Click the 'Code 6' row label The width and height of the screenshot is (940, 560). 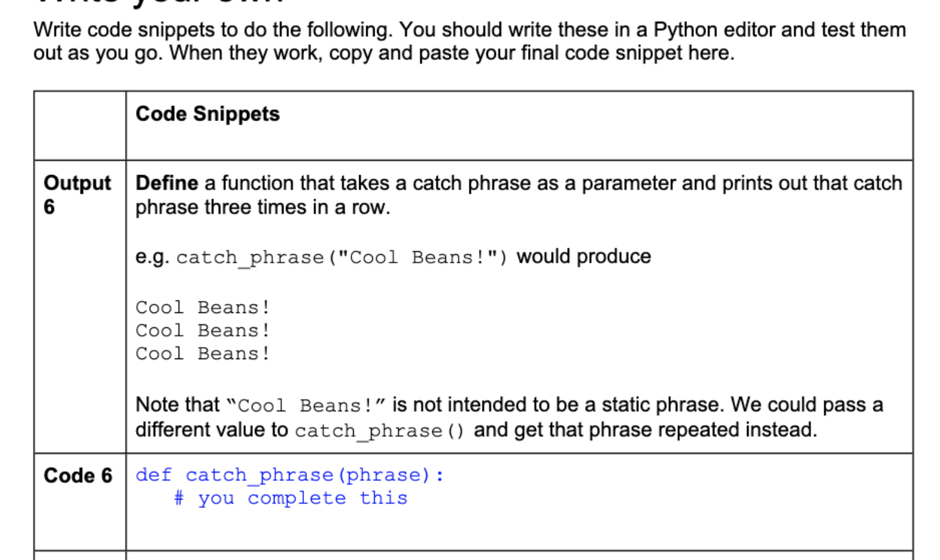[x=78, y=476]
